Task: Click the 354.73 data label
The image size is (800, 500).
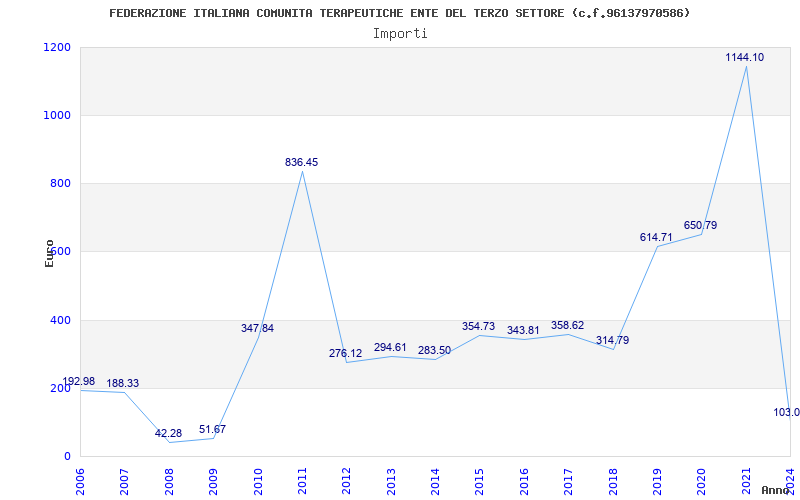Action: pyautogui.click(x=478, y=327)
